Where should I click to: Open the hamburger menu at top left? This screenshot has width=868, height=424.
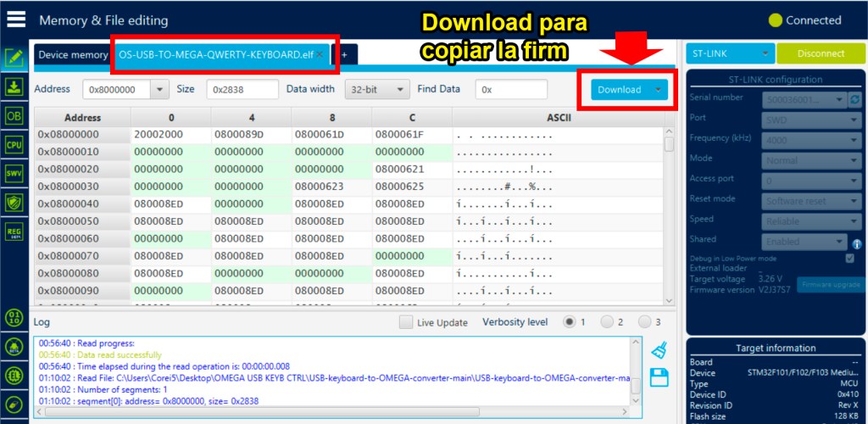point(15,19)
